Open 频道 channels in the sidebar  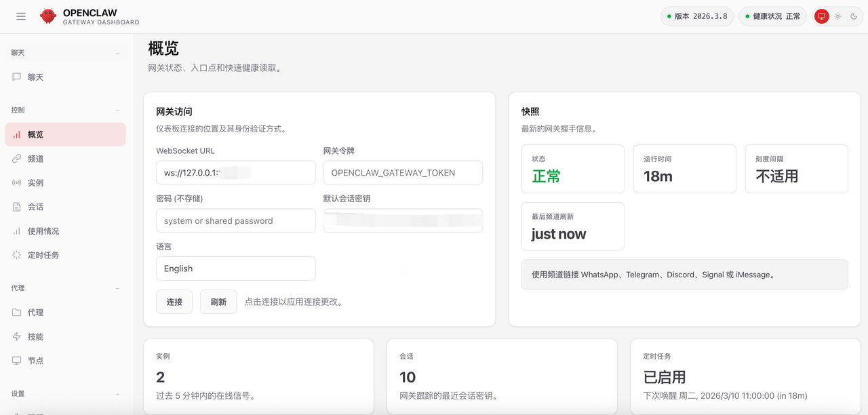(35, 159)
